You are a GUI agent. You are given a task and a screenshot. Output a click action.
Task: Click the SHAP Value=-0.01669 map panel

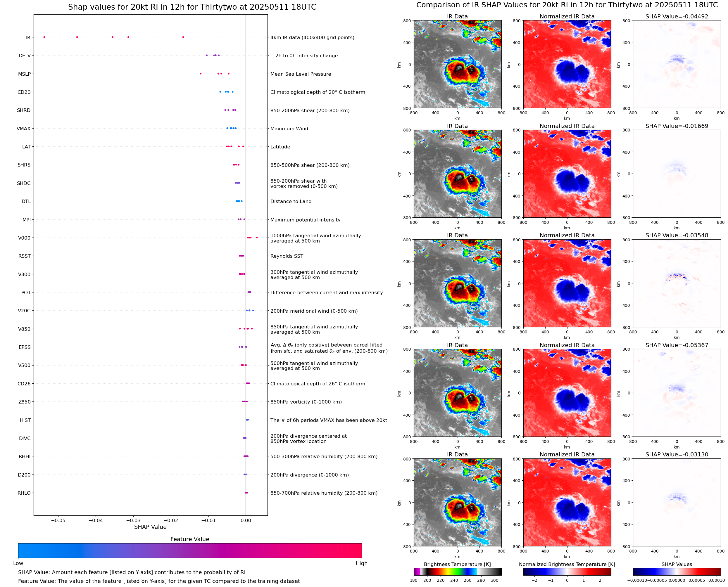tap(677, 174)
